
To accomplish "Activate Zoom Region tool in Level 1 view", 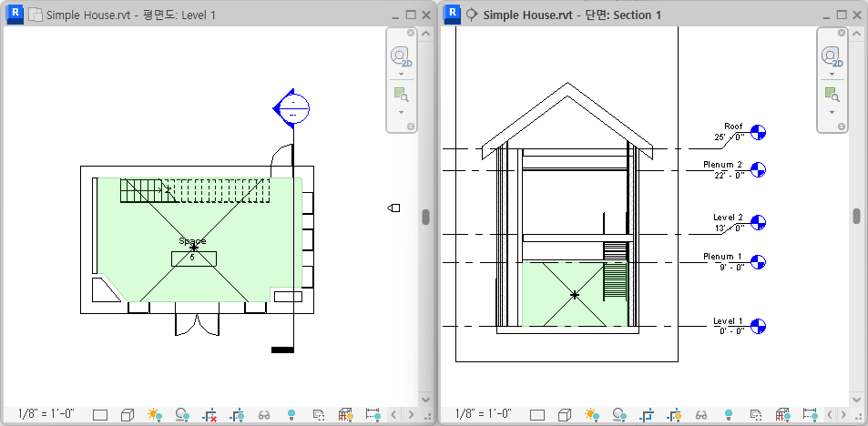I will 402,94.
